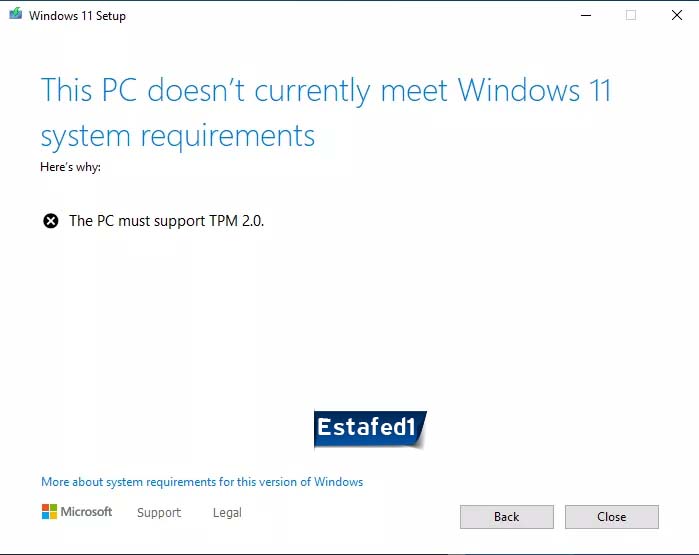Click the "system requirements" heading line
Image resolution: width=699 pixels, height=555 pixels.
(178, 136)
